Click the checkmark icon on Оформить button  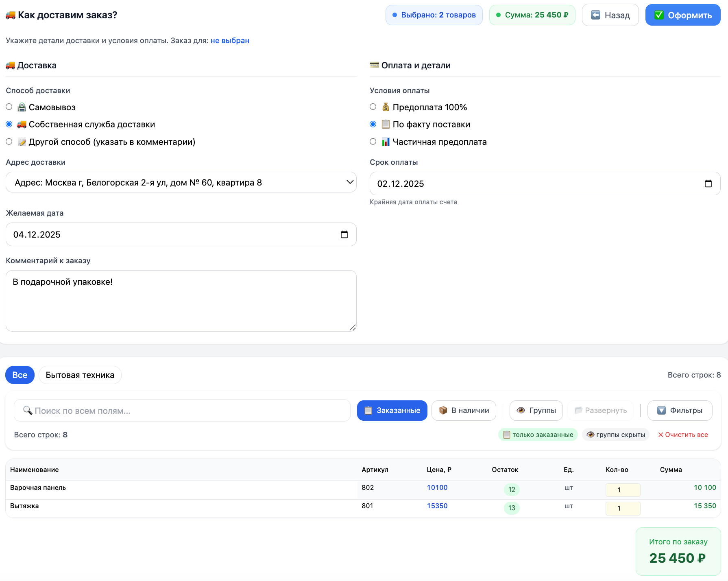[659, 15]
